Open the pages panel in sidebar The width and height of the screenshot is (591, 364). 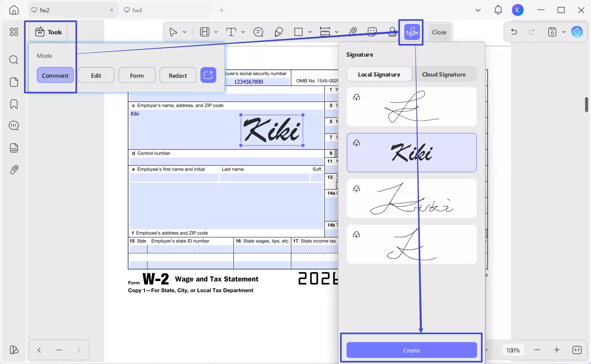14,82
